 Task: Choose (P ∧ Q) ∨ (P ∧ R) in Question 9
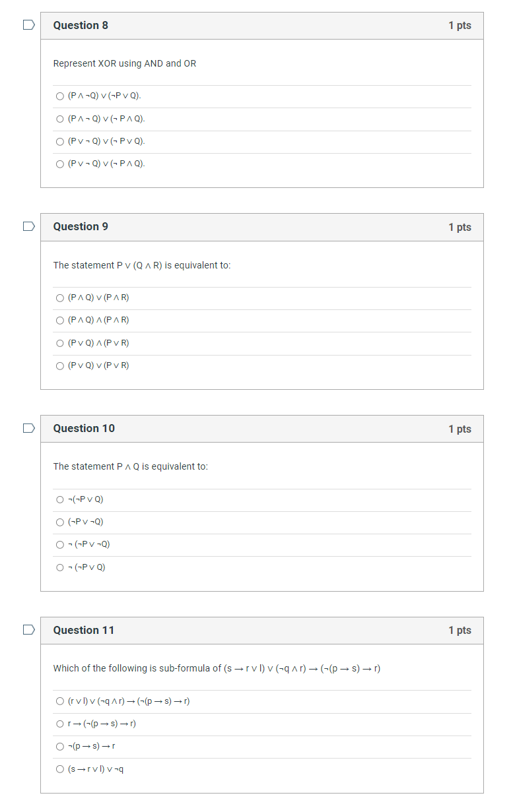[x=59, y=297]
